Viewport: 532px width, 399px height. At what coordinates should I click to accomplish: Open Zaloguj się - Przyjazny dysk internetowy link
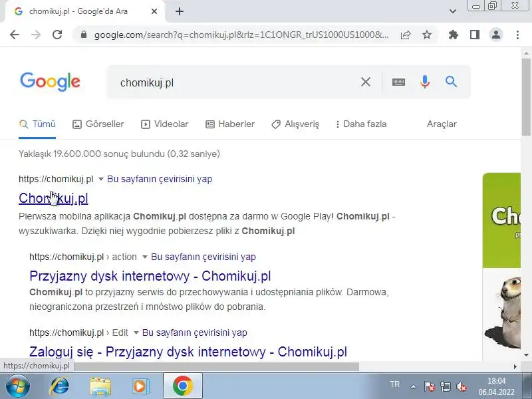188,352
